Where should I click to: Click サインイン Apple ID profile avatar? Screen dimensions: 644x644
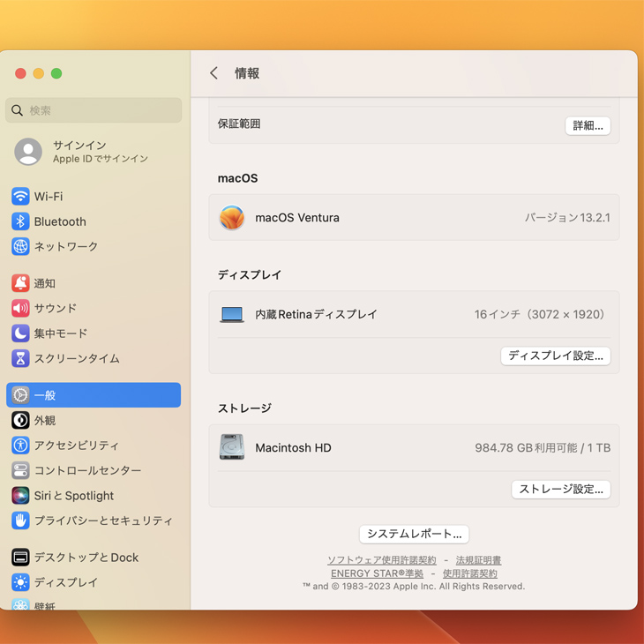pos(28,152)
